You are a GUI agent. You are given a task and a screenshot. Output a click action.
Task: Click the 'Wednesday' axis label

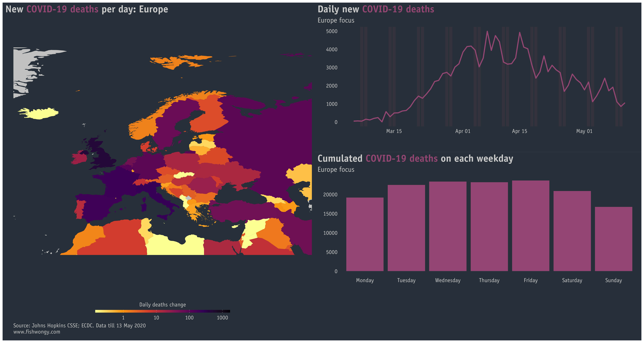(x=448, y=280)
